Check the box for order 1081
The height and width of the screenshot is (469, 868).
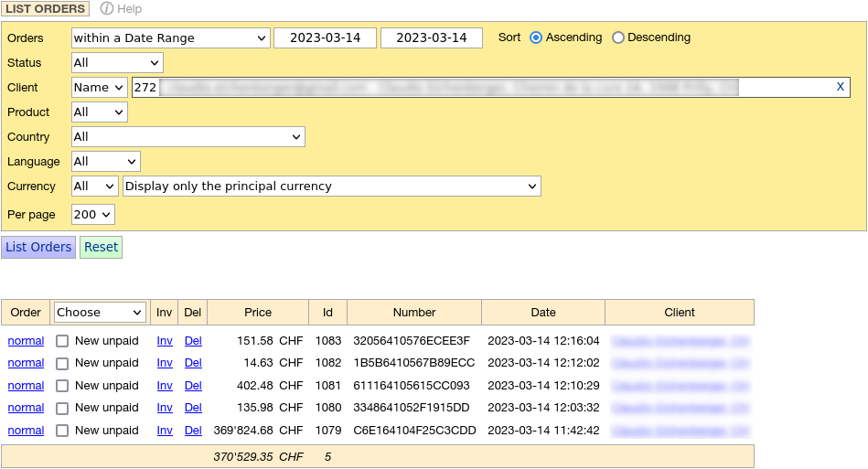pyautogui.click(x=62, y=386)
